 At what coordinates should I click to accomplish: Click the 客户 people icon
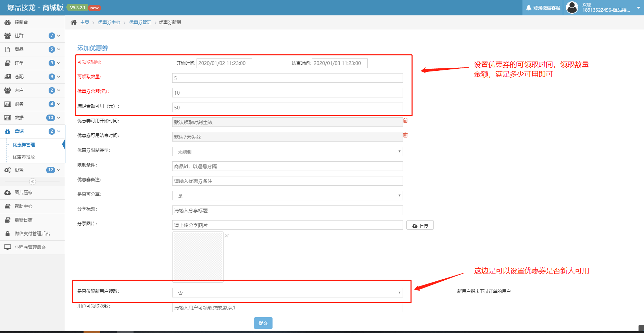point(7,90)
